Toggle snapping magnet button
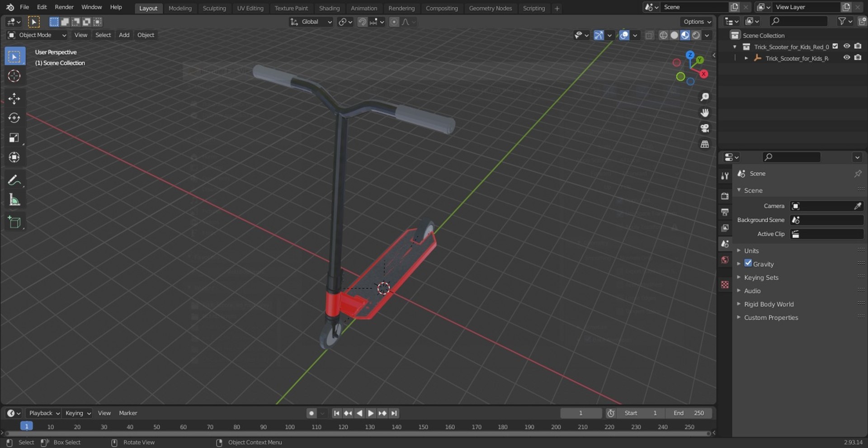868x448 pixels. point(362,22)
